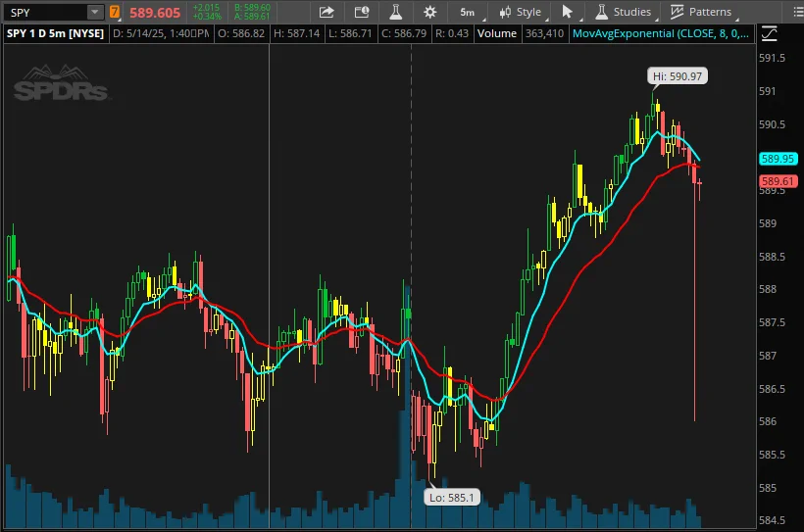Click the Hi: 590.97 price bubble

point(678,76)
